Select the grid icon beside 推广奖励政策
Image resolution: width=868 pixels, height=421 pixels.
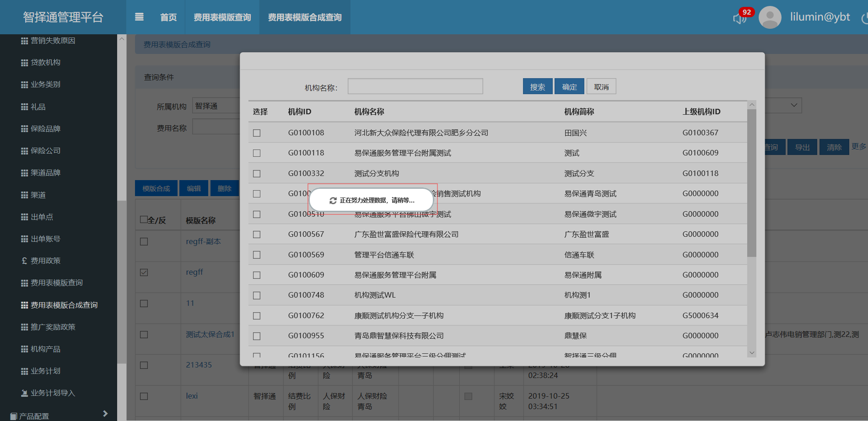25,327
